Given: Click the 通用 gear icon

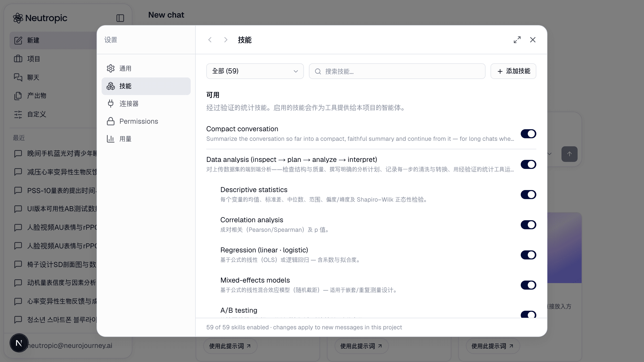Looking at the screenshot, I should click(x=111, y=68).
